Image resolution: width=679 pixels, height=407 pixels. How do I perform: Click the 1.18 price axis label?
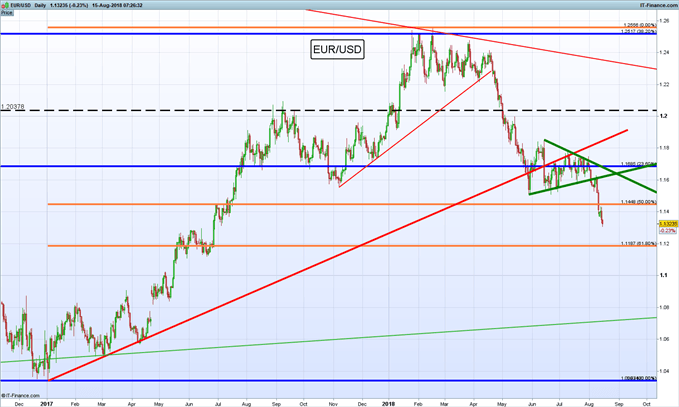click(x=664, y=148)
